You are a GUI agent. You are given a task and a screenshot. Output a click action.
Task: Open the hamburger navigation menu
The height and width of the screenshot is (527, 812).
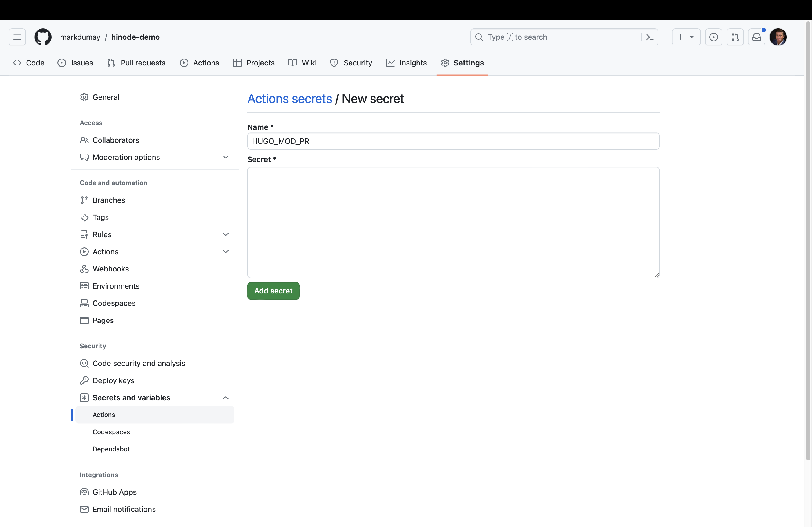click(x=17, y=37)
